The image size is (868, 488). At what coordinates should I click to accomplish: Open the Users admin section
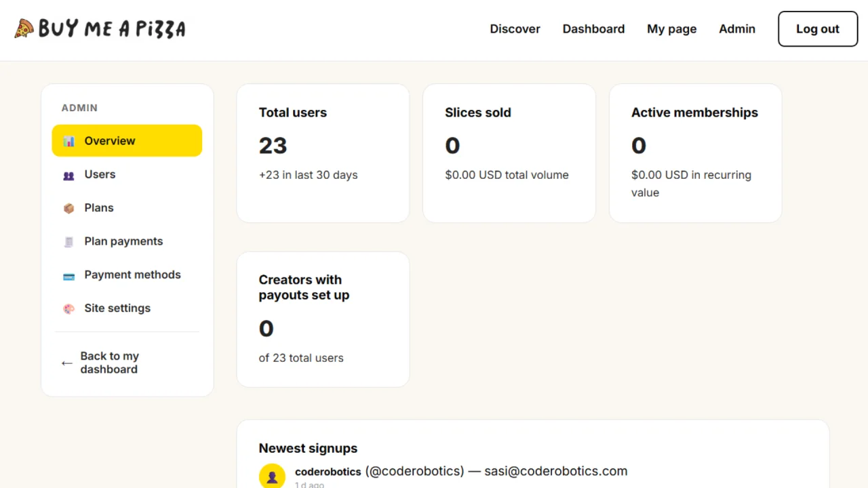[127, 174]
